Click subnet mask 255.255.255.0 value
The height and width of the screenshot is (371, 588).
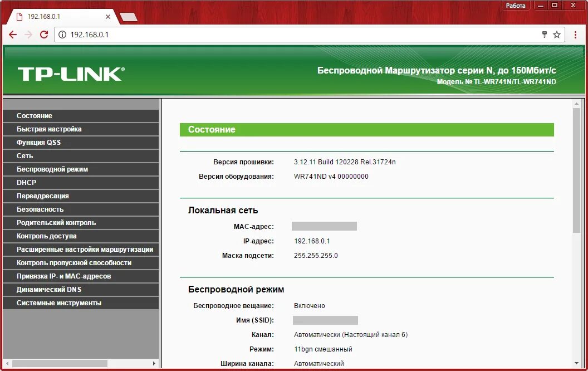click(x=316, y=256)
